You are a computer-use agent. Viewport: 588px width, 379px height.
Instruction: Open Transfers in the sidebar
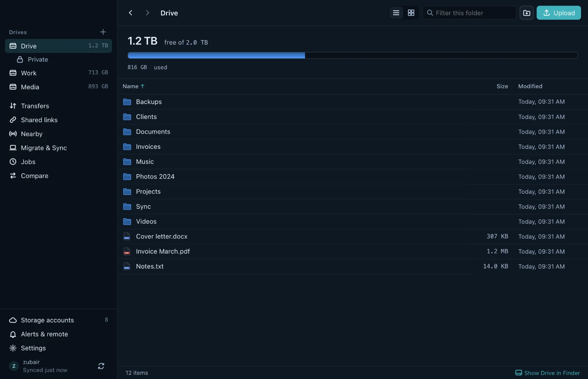(58, 106)
